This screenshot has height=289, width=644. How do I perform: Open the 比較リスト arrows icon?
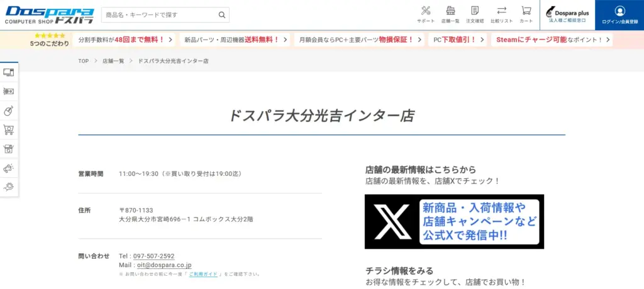[501, 14]
